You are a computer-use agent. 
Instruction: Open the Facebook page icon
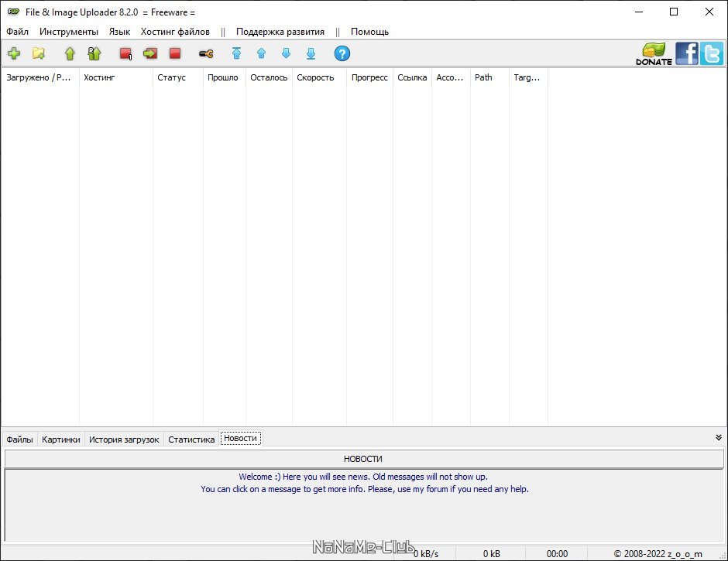[x=687, y=53]
